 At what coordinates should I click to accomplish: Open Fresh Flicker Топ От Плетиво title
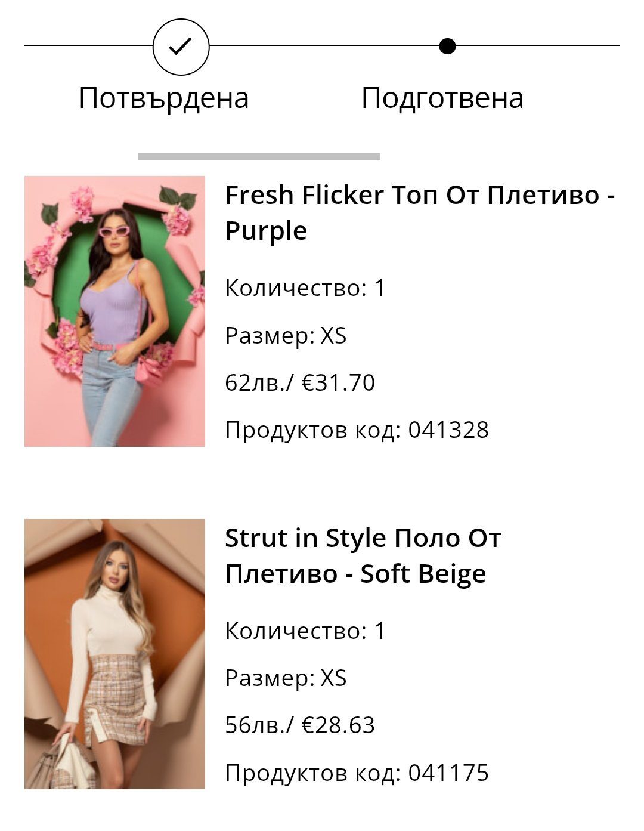(420, 212)
